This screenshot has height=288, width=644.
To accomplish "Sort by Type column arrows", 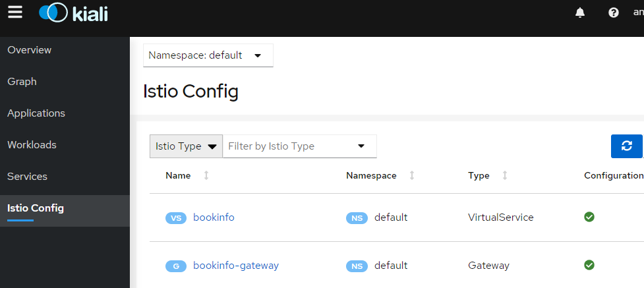I will [505, 175].
